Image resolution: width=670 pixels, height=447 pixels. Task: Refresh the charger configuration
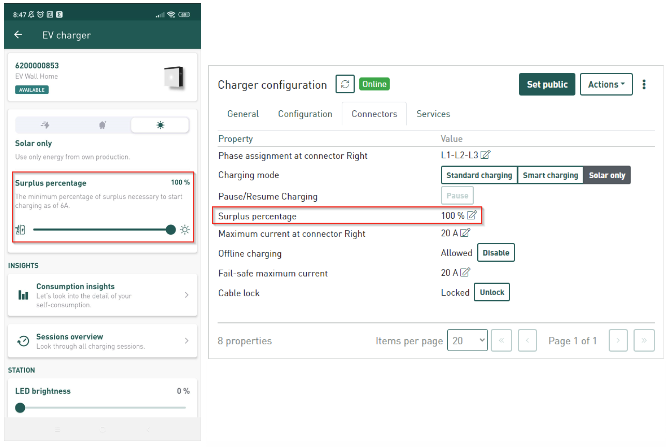pyautogui.click(x=345, y=84)
